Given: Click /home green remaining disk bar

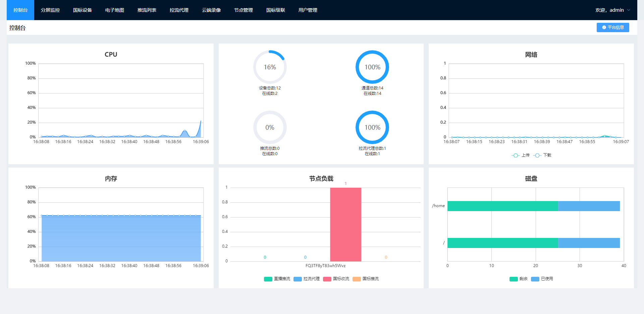Looking at the screenshot, I should pyautogui.click(x=503, y=206).
